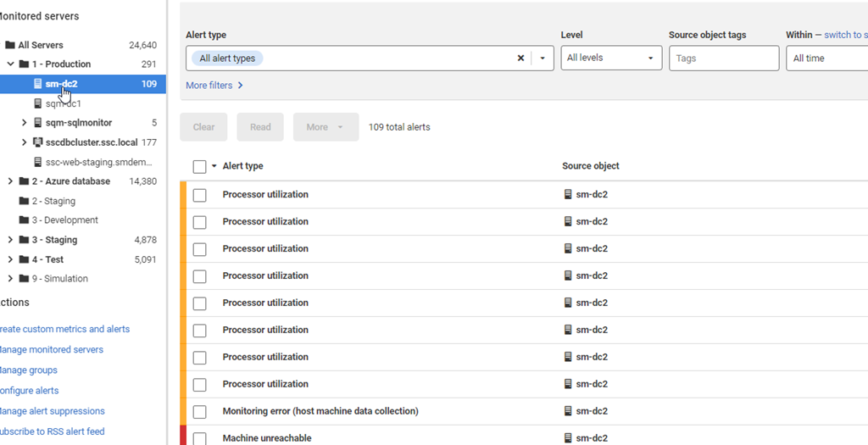The image size is (868, 445).
Task: Toggle the select-all alerts checkbox in header
Action: [200, 167]
